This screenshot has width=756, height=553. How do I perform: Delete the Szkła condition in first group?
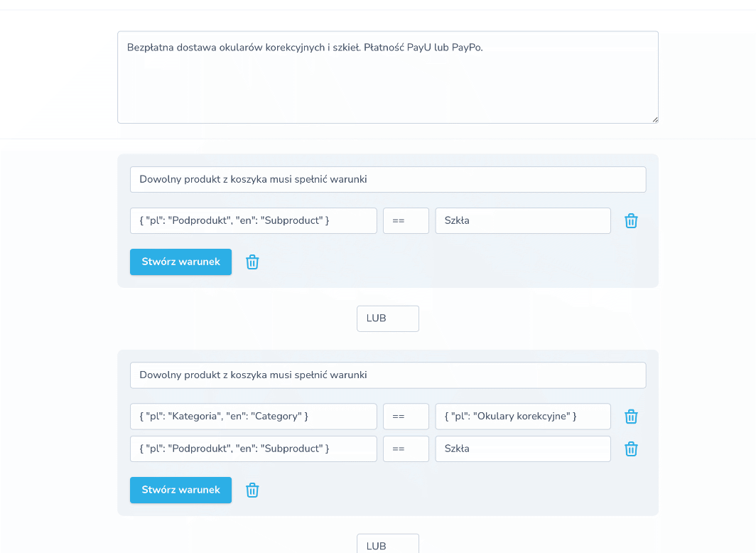coord(631,221)
